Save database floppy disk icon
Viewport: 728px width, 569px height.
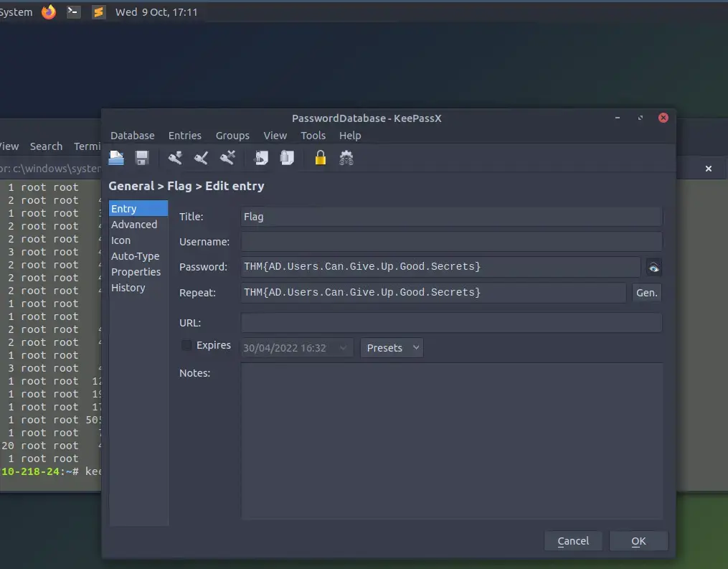tap(141, 158)
